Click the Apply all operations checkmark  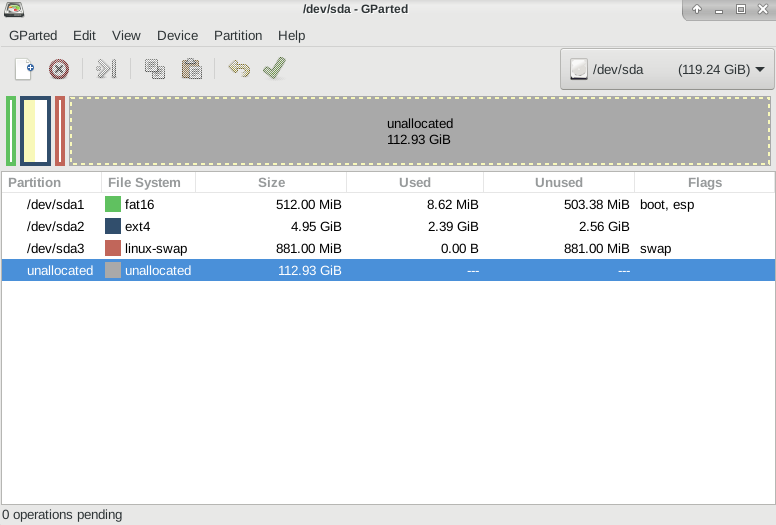[275, 68]
